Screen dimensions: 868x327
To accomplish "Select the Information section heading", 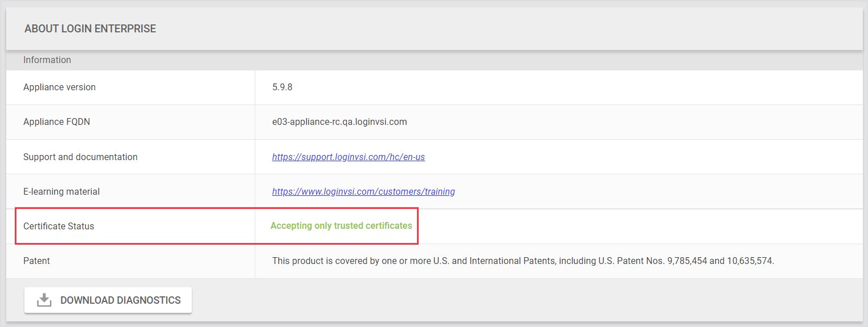I will pos(47,60).
